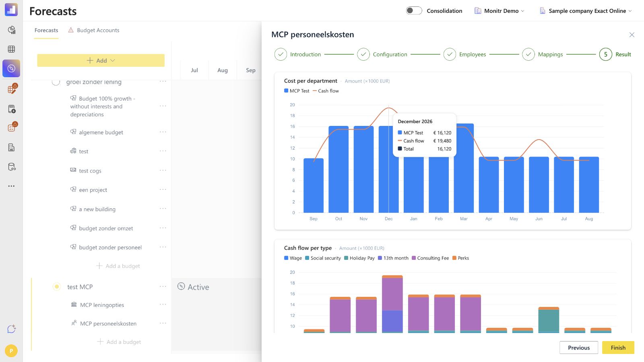Open the sidebar grid edit icon with alert badge
The width and height of the screenshot is (644, 362).
point(12,89)
